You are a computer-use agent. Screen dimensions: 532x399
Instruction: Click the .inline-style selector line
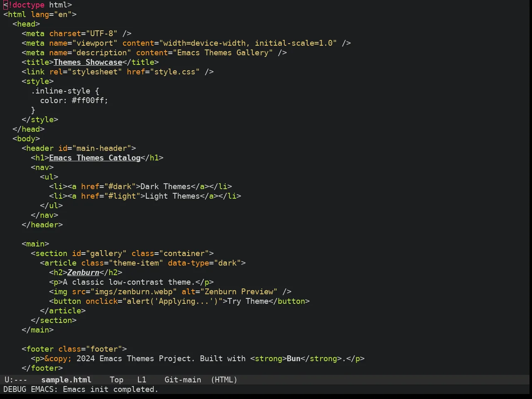[65, 91]
